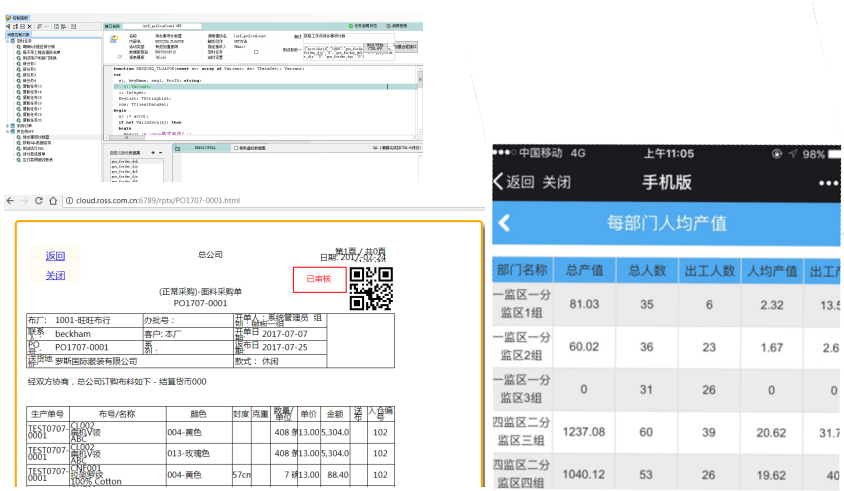Tap the 98% battery indicator on phone
The width and height of the screenshot is (844, 491).
(x=820, y=154)
